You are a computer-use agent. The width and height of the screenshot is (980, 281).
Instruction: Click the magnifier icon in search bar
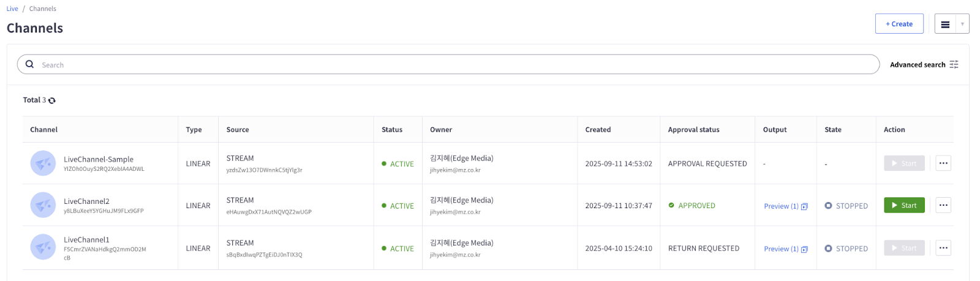pos(29,64)
